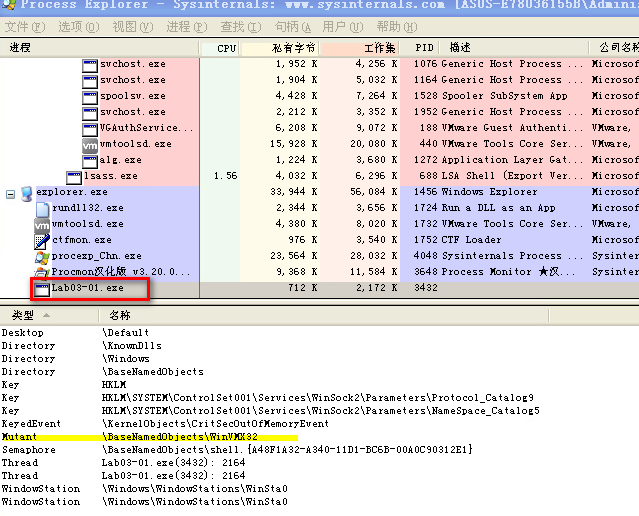Viewport: 639px width, 516px height.
Task: Click the alg.exe window icon
Action: pyautogui.click(x=90, y=161)
